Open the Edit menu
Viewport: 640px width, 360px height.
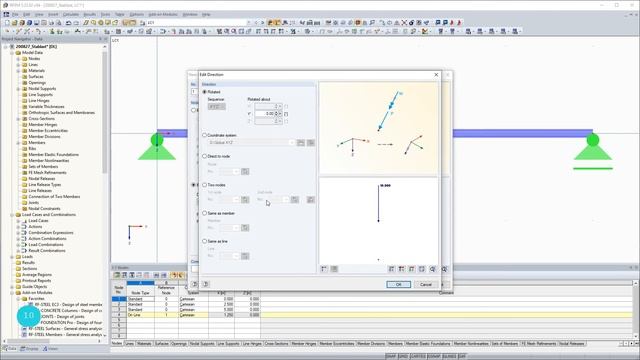click(x=27, y=14)
